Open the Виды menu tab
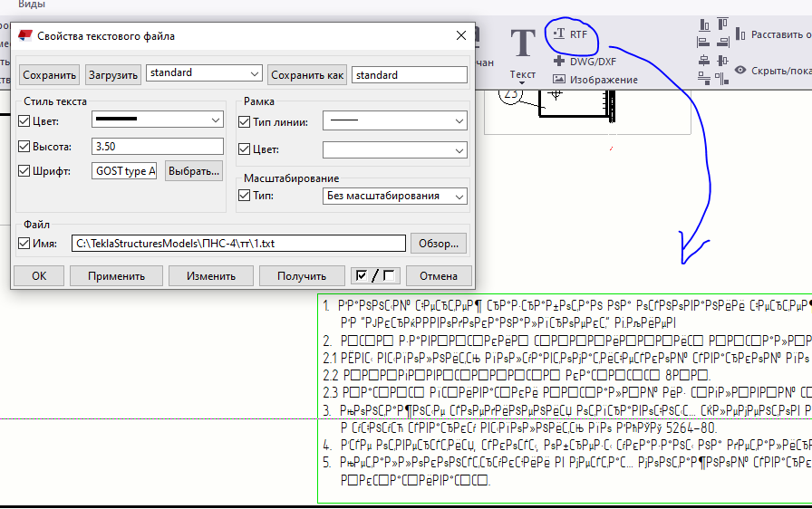Viewport: 812px width, 509px height. [x=31, y=5]
